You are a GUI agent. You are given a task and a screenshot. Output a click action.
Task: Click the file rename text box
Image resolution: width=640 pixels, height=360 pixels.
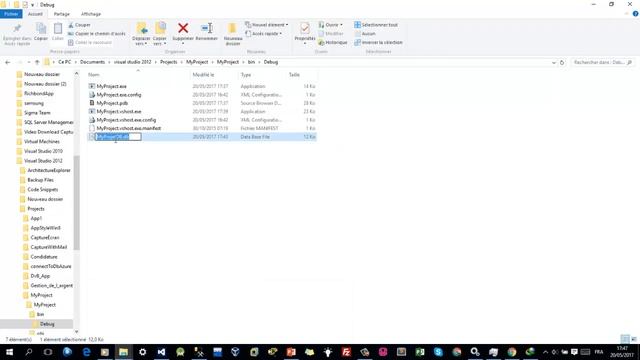[118, 137]
